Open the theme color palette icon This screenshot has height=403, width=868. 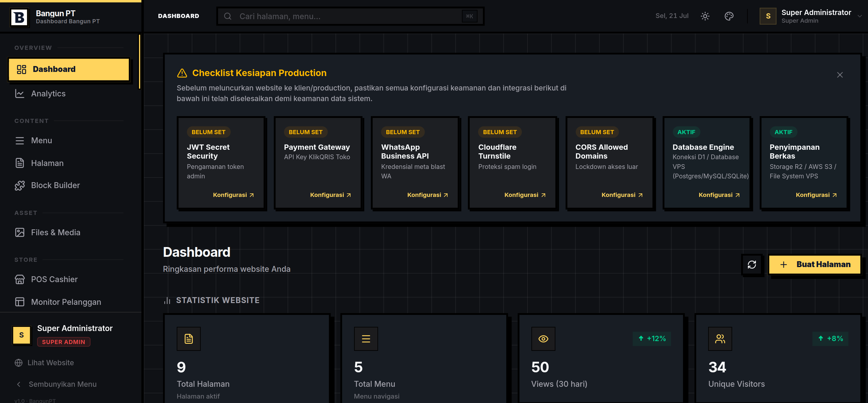(729, 16)
